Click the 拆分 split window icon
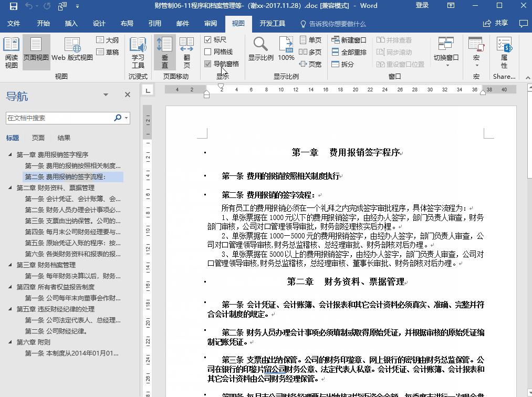The width and height of the screenshot is (532, 397). [336, 62]
